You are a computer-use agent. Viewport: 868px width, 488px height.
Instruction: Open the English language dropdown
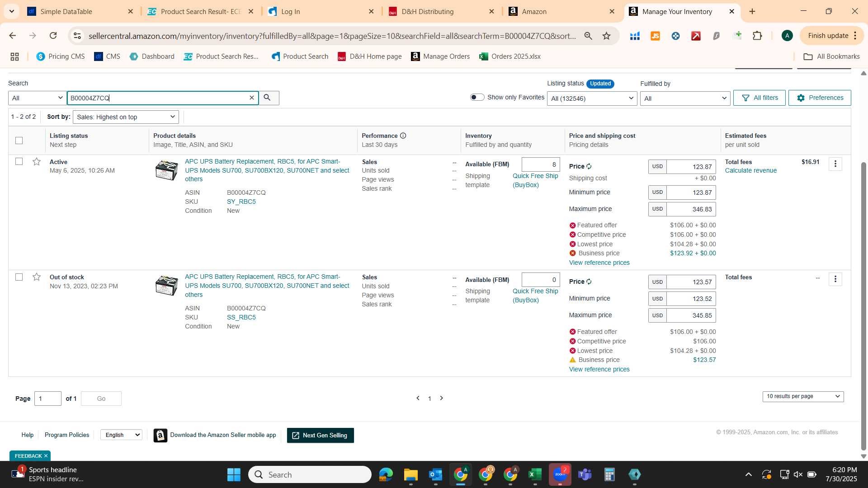121,435
